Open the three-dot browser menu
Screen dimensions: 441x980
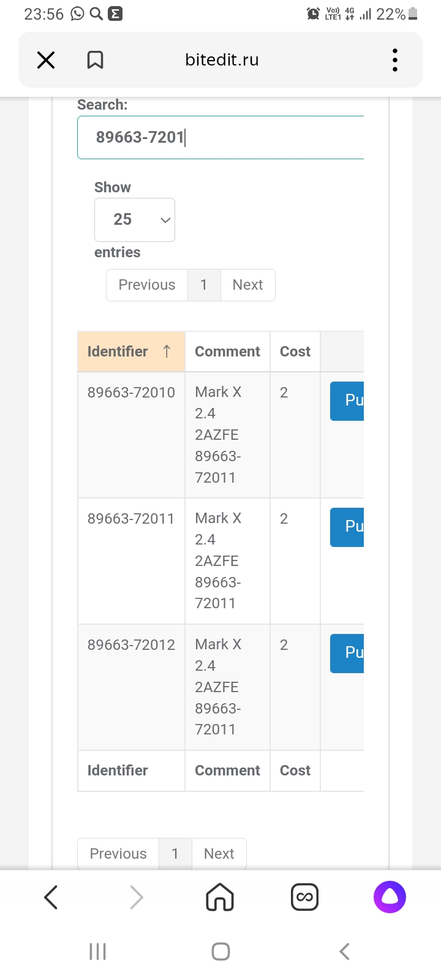[395, 60]
